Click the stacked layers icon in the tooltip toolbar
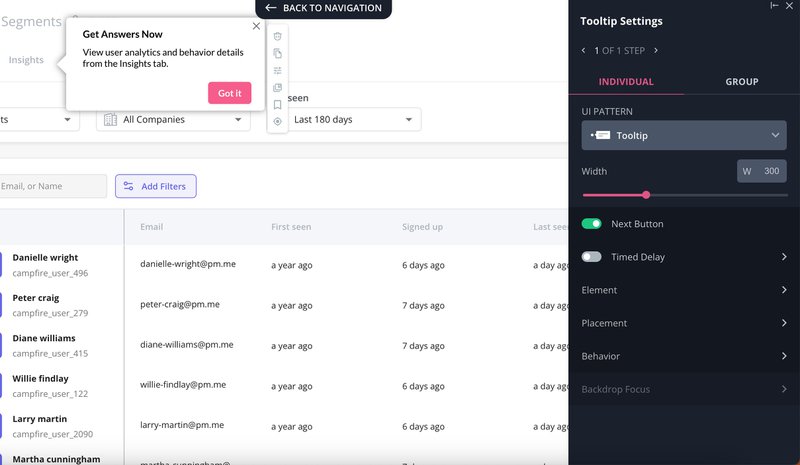Screen dimensions: 800x465 [278, 88]
